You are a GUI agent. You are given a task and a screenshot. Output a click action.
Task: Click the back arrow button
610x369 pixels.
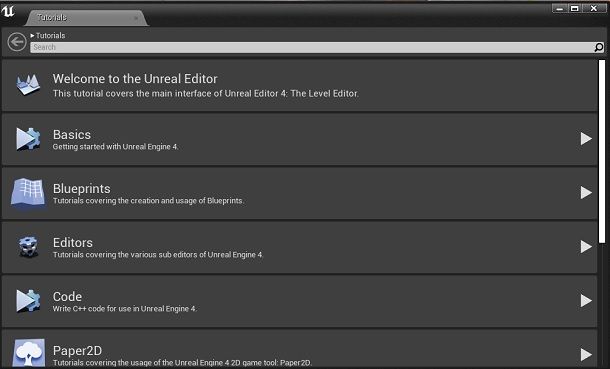coord(17,42)
